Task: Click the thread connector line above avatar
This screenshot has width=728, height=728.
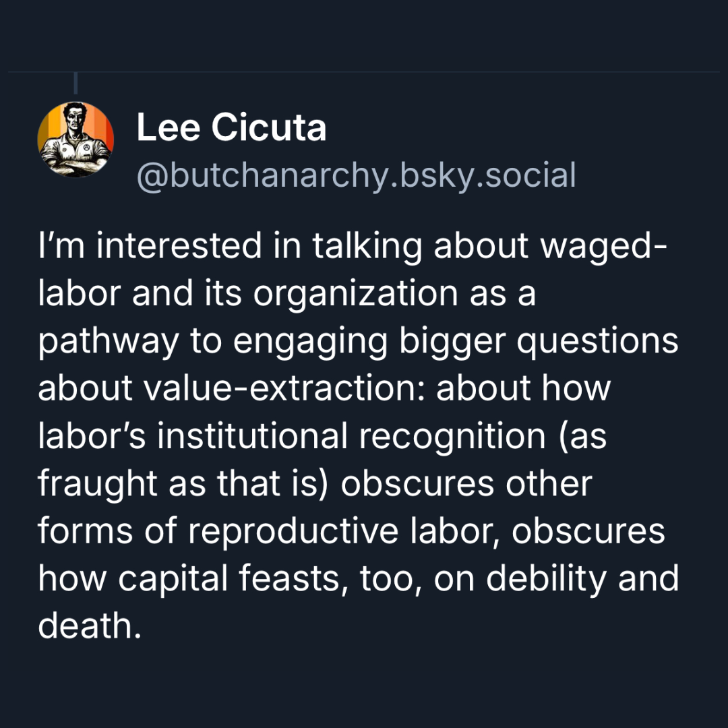Action: click(75, 83)
